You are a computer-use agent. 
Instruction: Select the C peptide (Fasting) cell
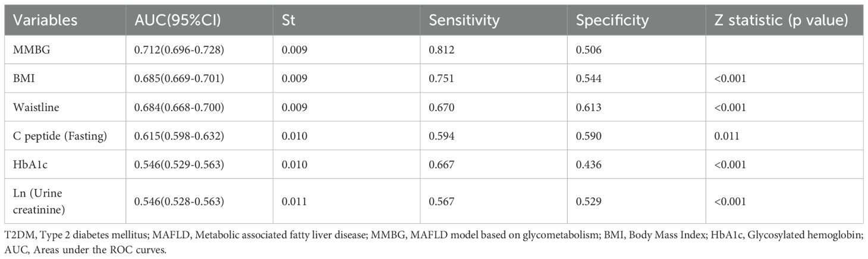tap(59, 137)
